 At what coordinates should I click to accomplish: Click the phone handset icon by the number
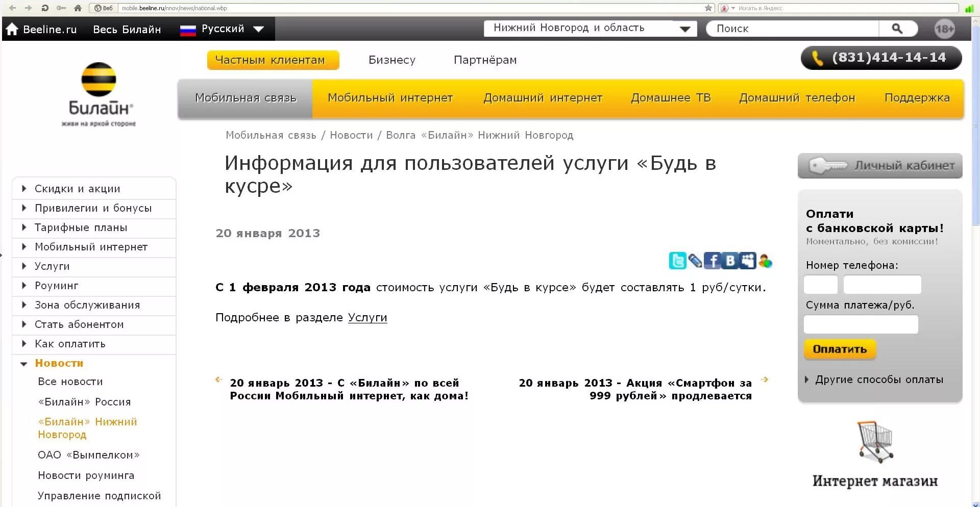point(817,58)
